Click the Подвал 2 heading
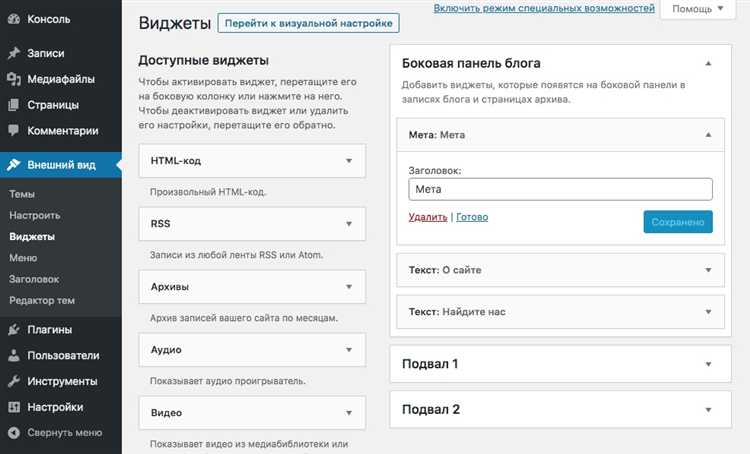Screen dimensions: 750x454 [431, 410]
